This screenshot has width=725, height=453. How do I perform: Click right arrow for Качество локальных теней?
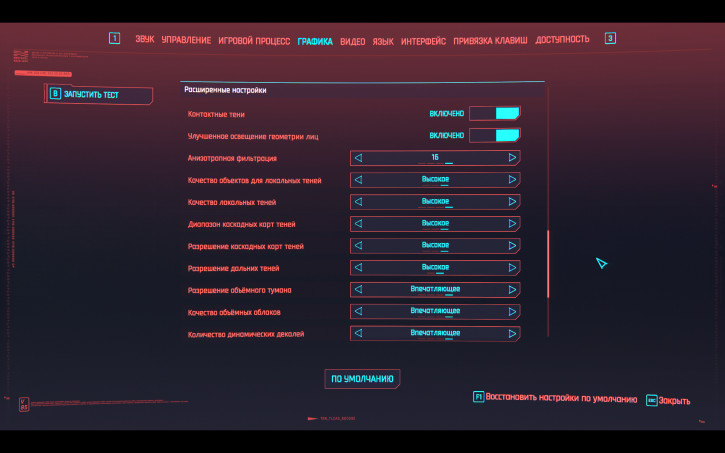(512, 202)
